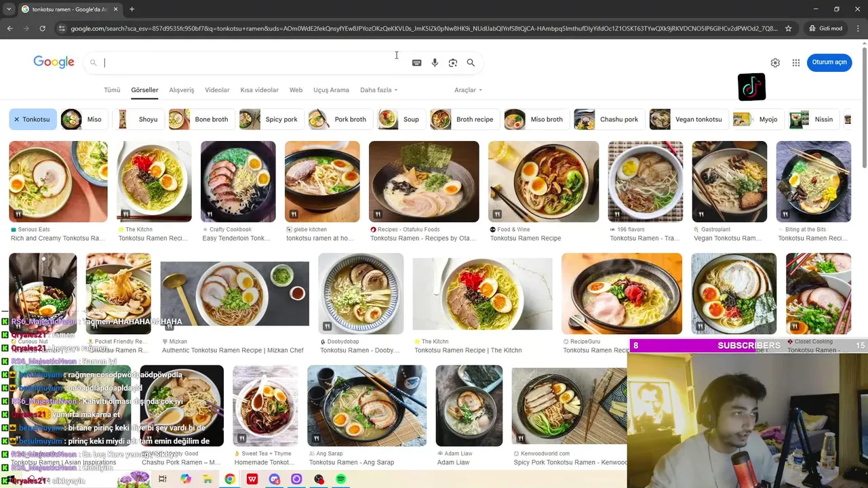This screenshot has width=868, height=488.
Task: Apply the Soup filter chip
Action: click(401, 119)
